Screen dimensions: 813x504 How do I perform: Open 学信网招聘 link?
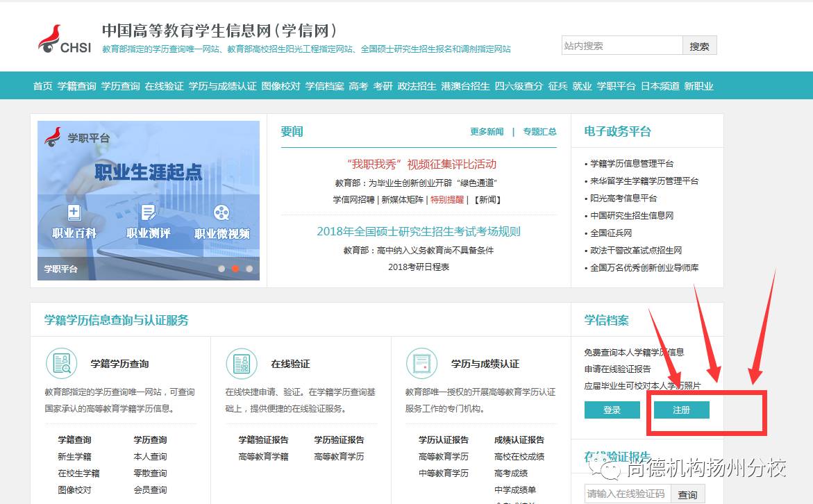(353, 200)
